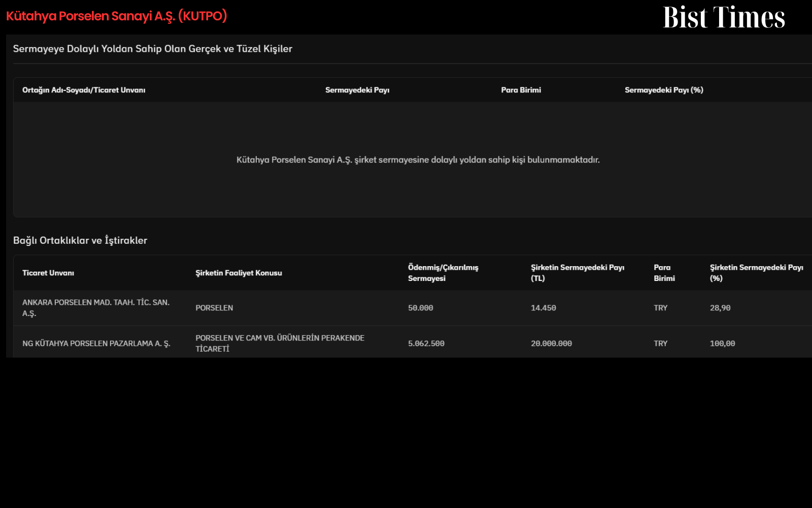The image size is (812, 508).
Task: Click the 'Şirketin Faaliyet Konusu' column header
Action: tap(239, 273)
